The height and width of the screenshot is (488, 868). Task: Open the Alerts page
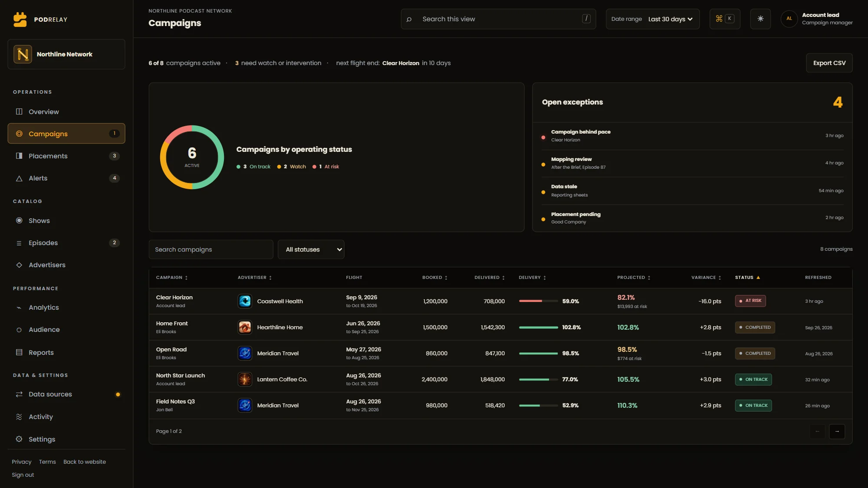pos(66,178)
